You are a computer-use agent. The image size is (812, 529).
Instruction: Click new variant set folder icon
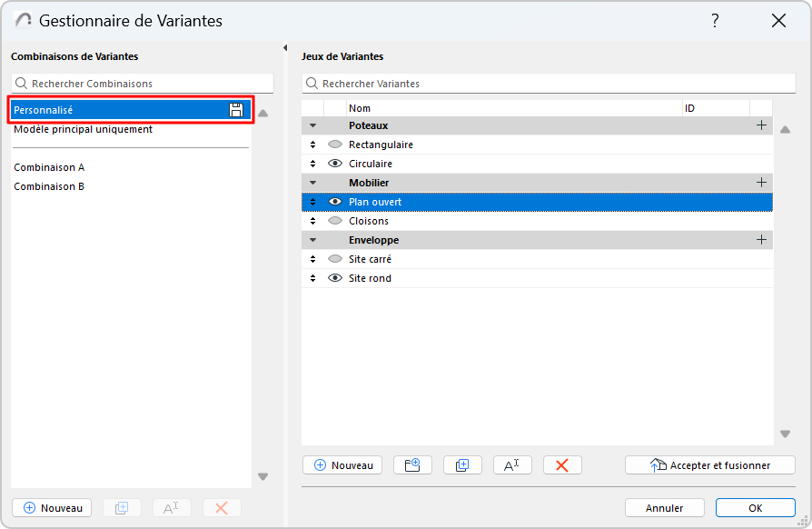[x=412, y=464]
